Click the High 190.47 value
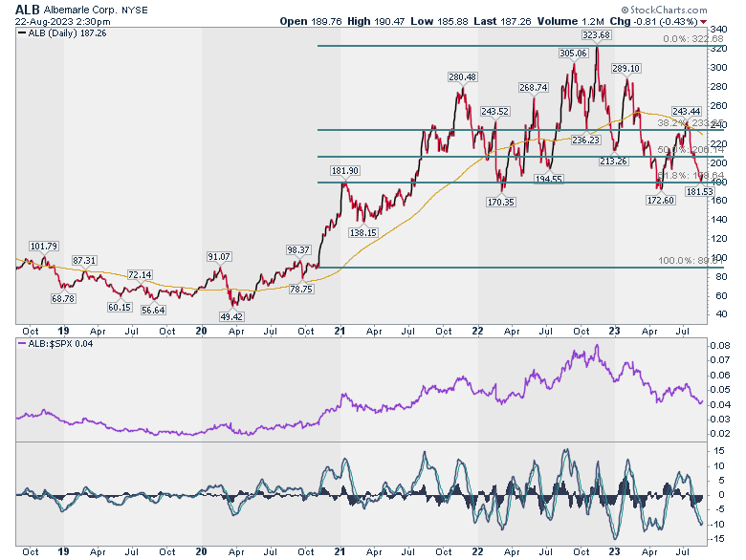Image resolution: width=746 pixels, height=560 pixels. [x=375, y=21]
